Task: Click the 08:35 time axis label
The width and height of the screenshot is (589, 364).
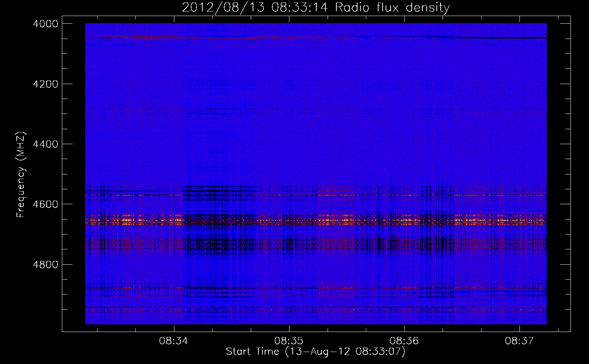Action: tap(289, 341)
